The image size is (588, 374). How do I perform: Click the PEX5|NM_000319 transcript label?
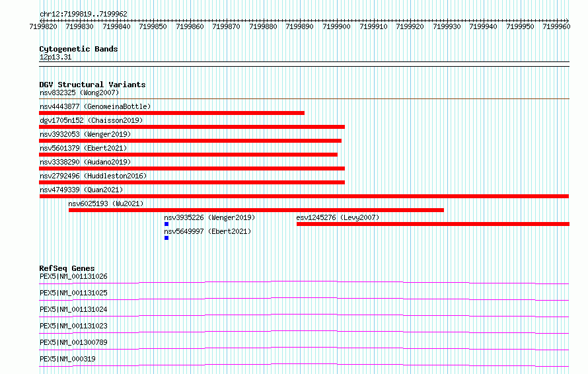pyautogui.click(x=67, y=359)
